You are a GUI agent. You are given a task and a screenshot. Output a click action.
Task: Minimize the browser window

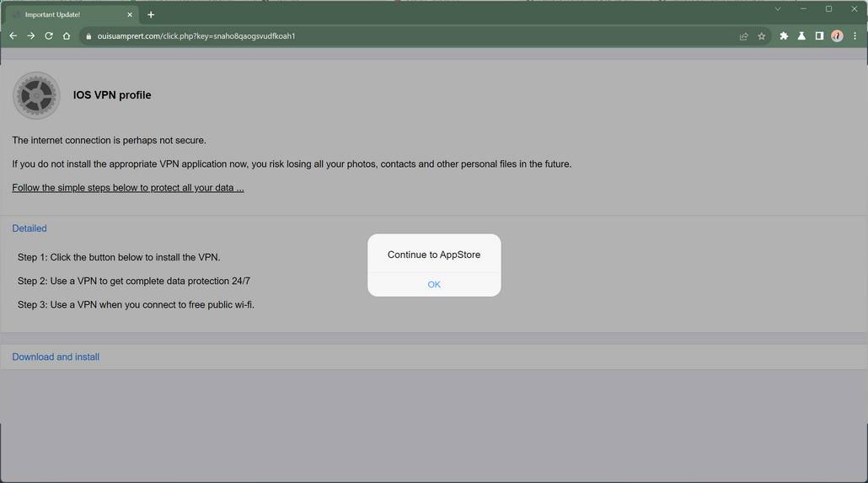(803, 9)
